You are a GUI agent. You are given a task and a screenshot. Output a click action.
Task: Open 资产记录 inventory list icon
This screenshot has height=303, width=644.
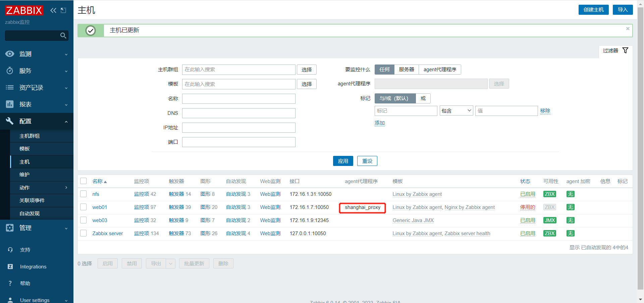point(10,87)
